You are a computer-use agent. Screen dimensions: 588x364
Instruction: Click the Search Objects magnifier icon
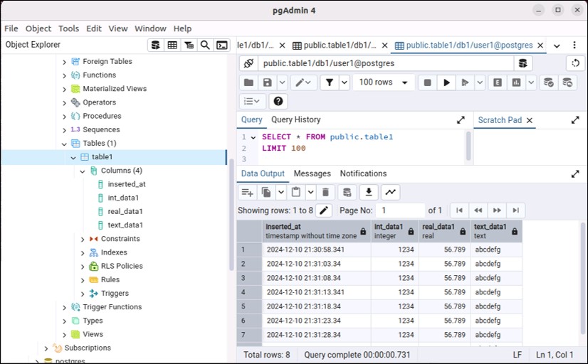coord(205,45)
